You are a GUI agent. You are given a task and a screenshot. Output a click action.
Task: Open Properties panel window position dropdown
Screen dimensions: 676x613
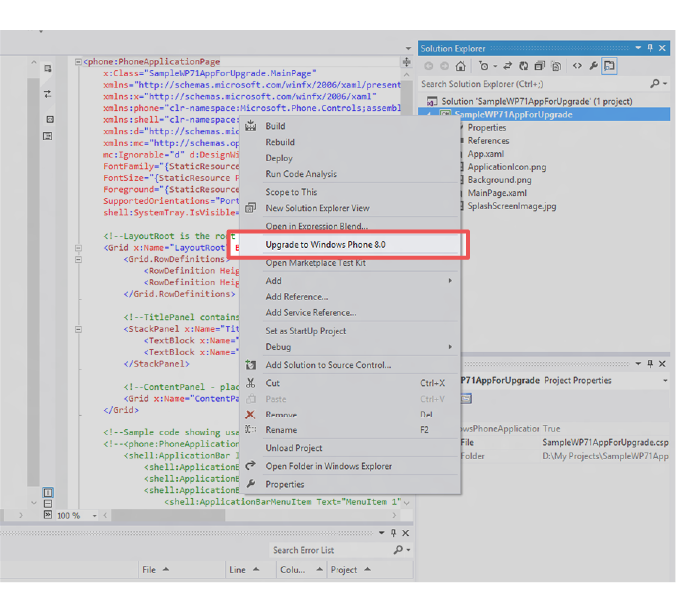pos(638,364)
